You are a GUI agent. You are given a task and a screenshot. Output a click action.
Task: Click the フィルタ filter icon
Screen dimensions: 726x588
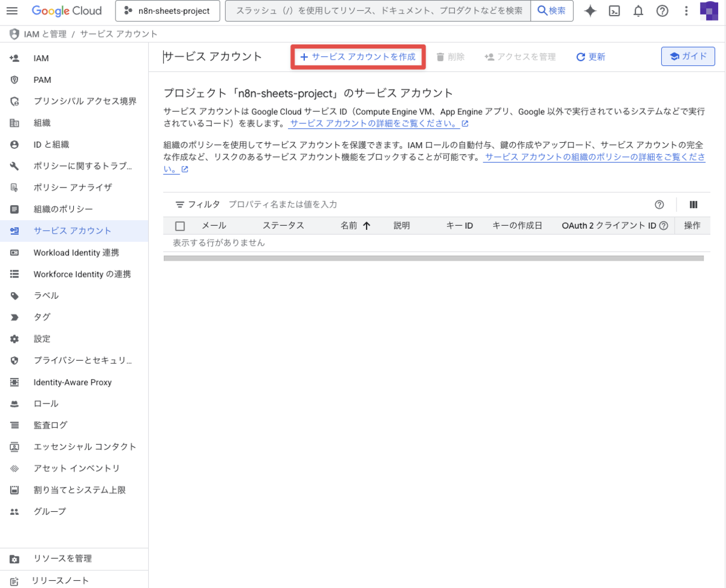(180, 204)
